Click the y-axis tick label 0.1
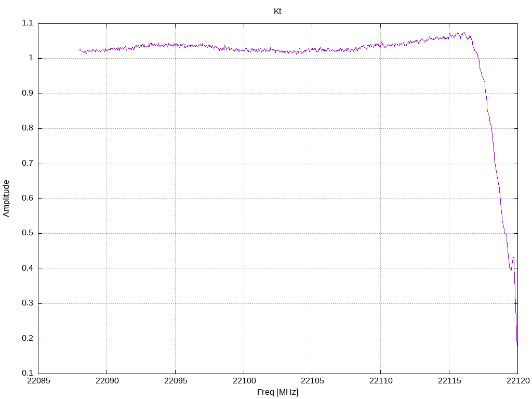The image size is (532, 399). click(x=28, y=373)
